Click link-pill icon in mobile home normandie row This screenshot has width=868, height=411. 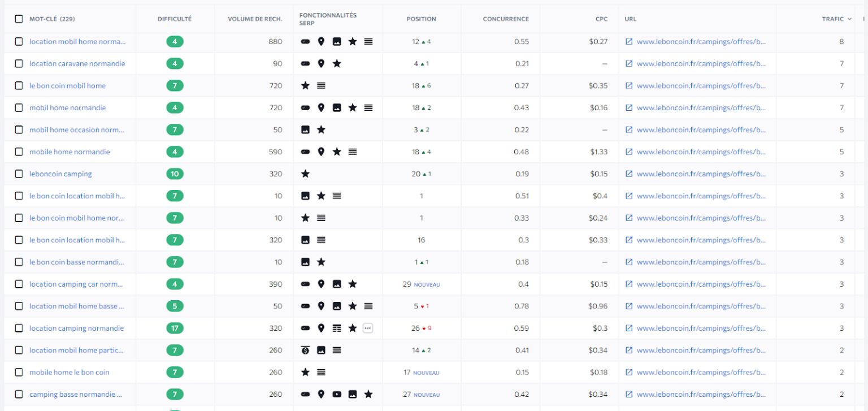(x=305, y=152)
